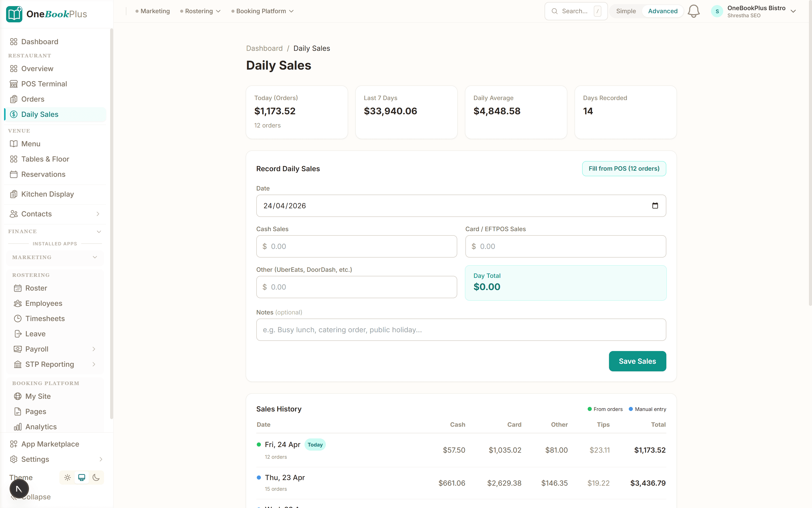Image resolution: width=812 pixels, height=508 pixels.
Task: Click the Tables & Floor grid icon
Action: (13, 159)
